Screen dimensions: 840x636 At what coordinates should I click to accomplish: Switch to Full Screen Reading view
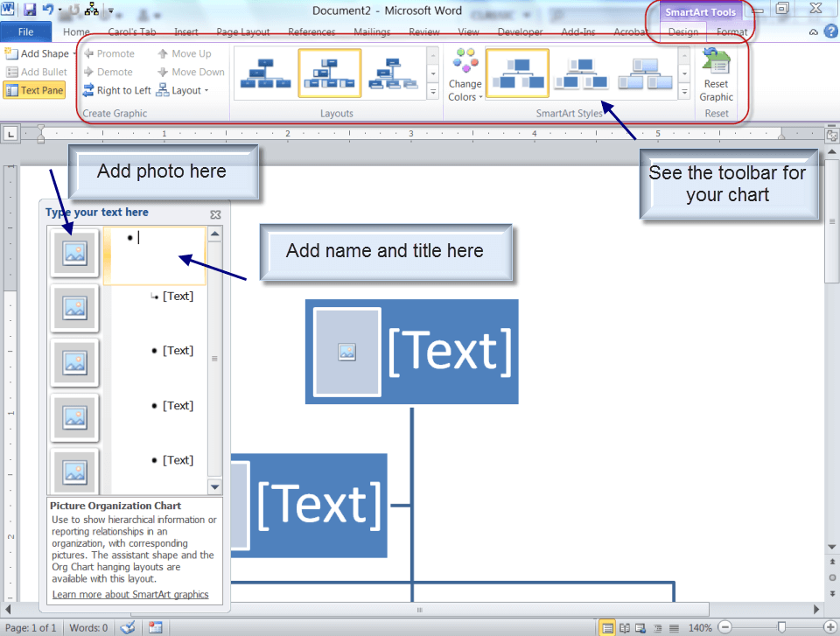click(625, 627)
